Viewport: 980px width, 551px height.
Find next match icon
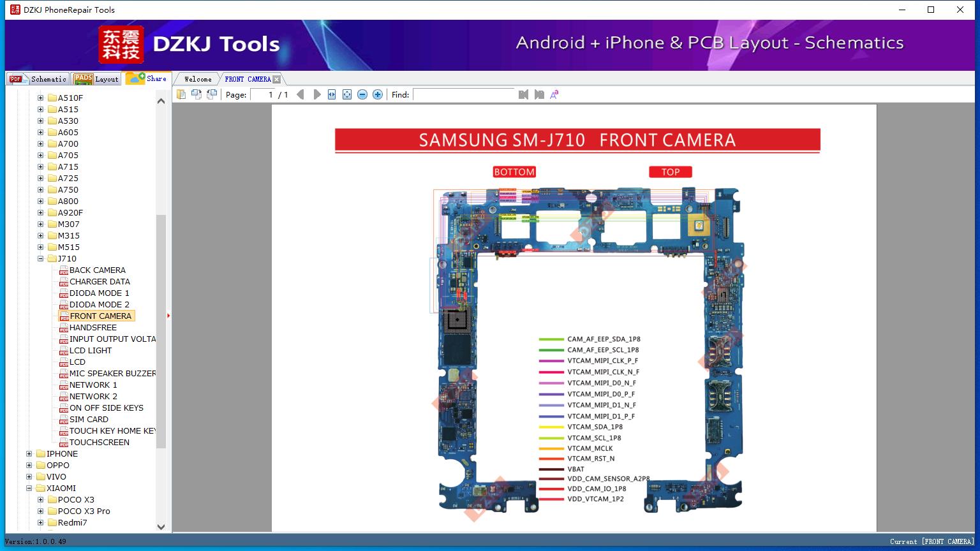539,94
